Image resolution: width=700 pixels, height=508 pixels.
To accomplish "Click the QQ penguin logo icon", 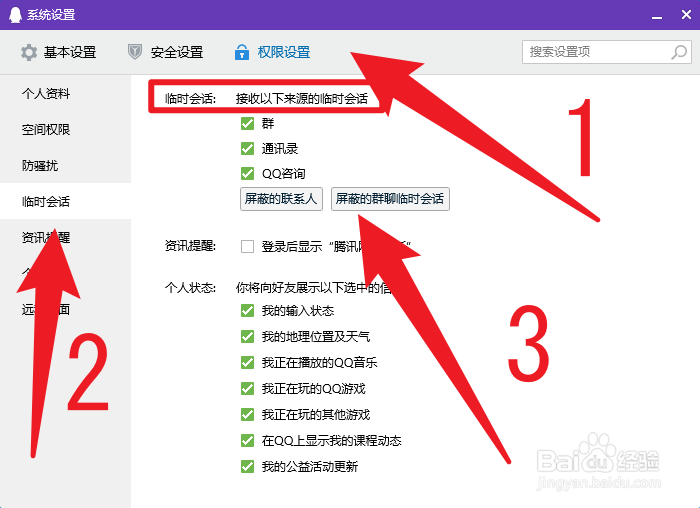I will pos(15,15).
